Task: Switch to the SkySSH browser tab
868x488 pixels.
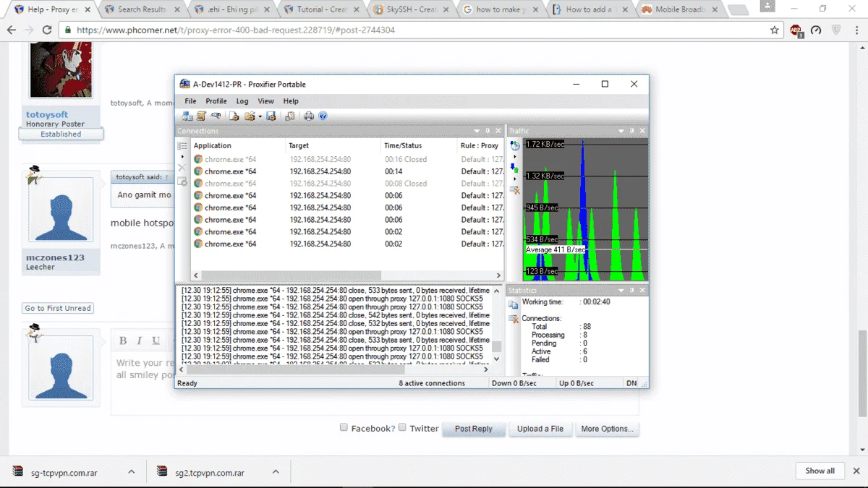Action: pyautogui.click(x=412, y=9)
